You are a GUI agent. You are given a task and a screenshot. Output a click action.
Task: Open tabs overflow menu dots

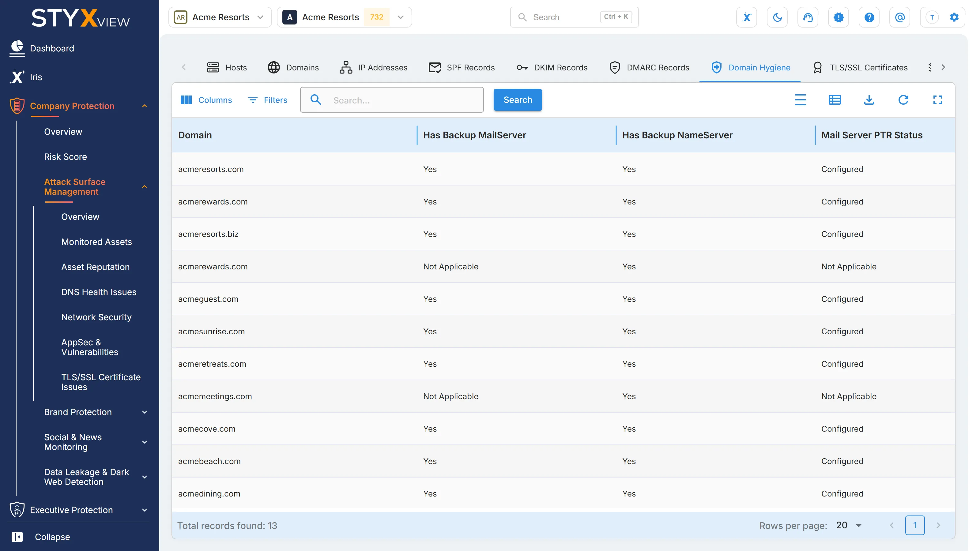930,68
